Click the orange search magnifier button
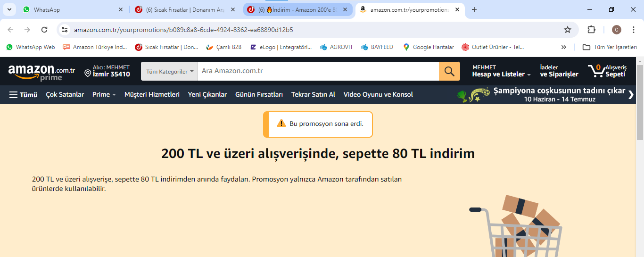Image resolution: width=644 pixels, height=257 pixels. [449, 71]
